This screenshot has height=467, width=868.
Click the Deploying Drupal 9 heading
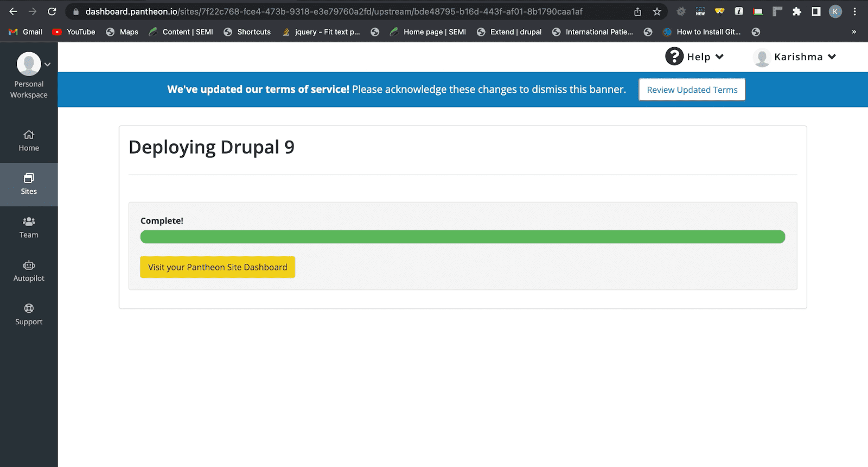(x=212, y=147)
